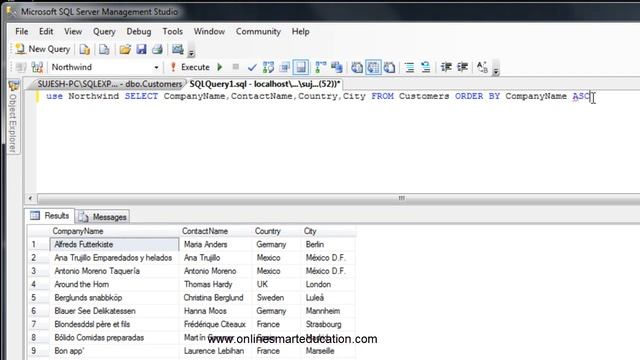Open the View menu
The image size is (640, 360).
pyautogui.click(x=73, y=31)
